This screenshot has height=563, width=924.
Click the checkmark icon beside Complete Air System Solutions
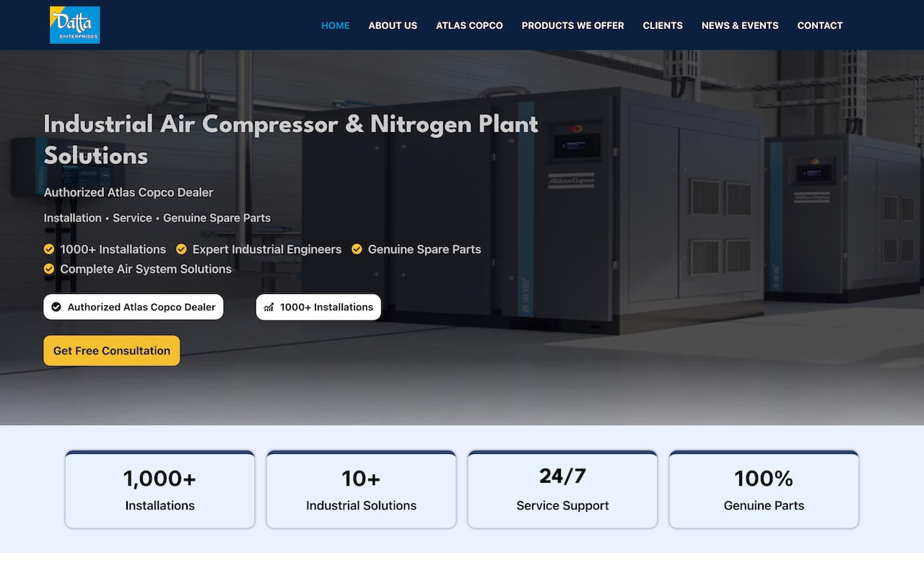(49, 269)
